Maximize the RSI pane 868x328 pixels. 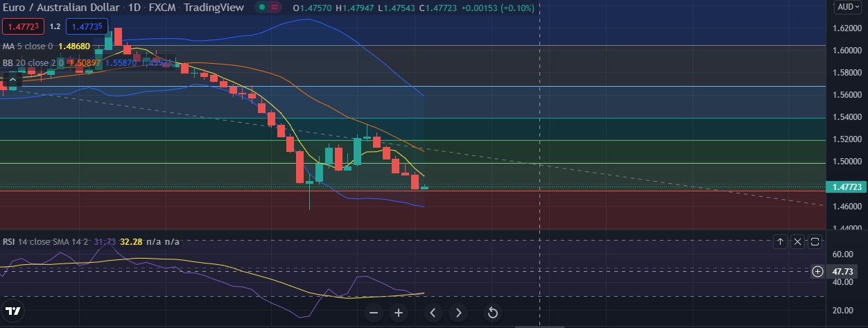815,241
